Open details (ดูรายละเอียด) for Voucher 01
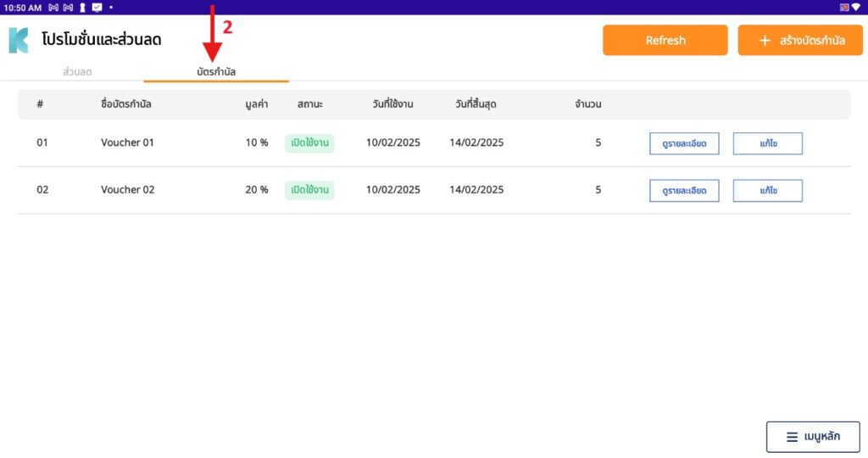 (684, 143)
